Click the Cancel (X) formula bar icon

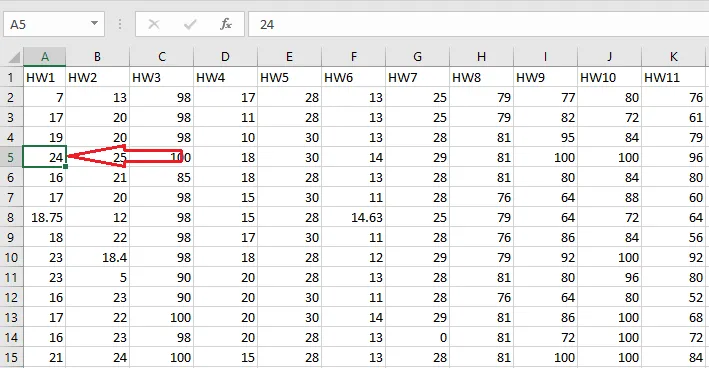(154, 24)
